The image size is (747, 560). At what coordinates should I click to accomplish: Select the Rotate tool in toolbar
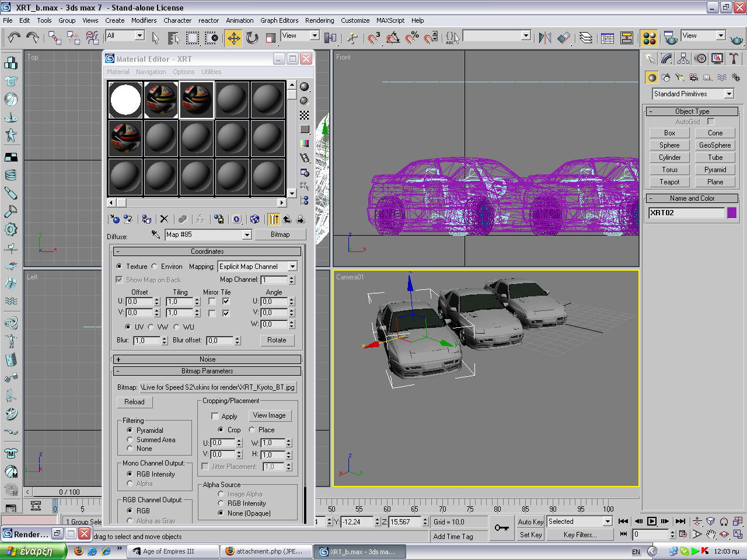[x=252, y=38]
